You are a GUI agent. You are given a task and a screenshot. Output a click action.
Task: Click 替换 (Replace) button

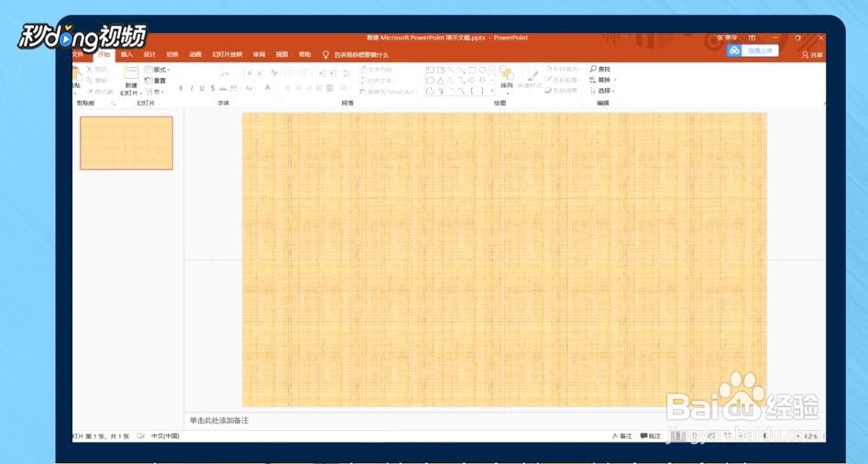coord(603,80)
